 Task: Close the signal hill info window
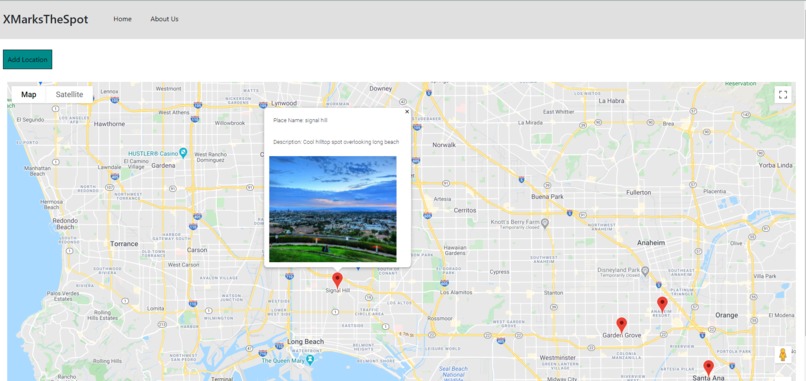click(407, 111)
